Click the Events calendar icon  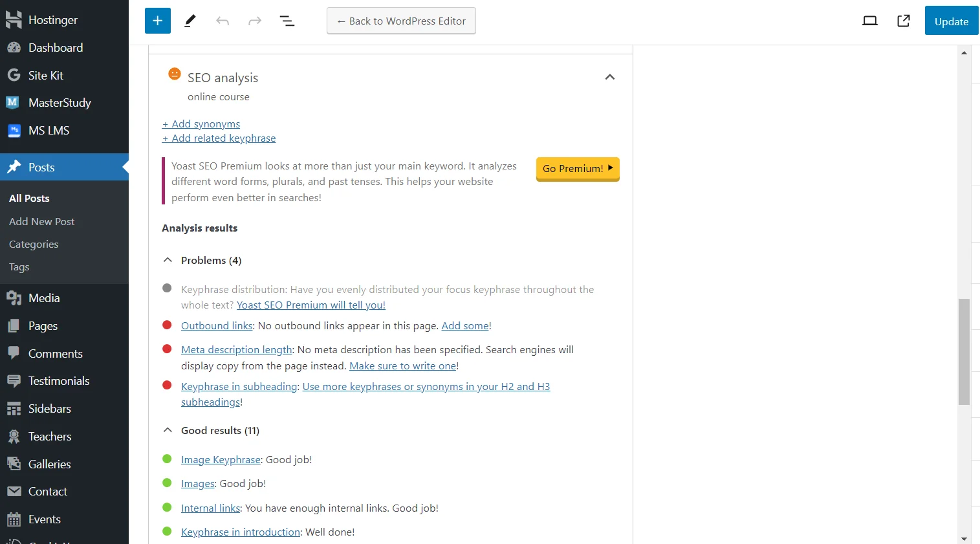coord(14,519)
